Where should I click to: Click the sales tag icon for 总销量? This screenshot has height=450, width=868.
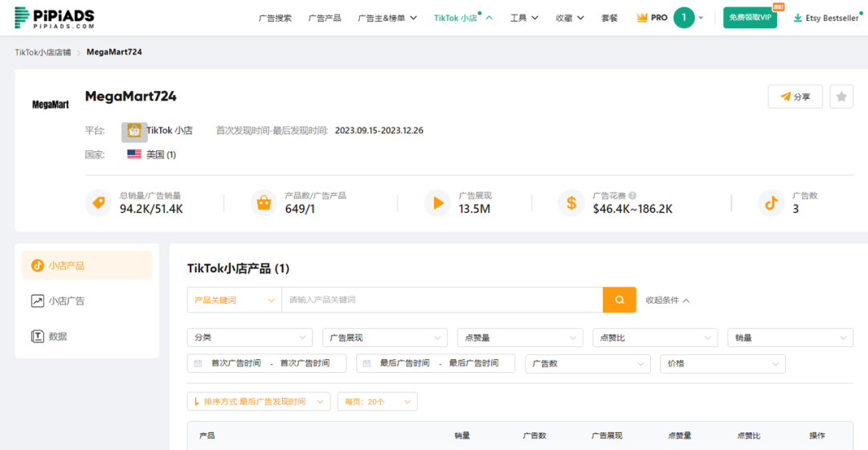(99, 203)
